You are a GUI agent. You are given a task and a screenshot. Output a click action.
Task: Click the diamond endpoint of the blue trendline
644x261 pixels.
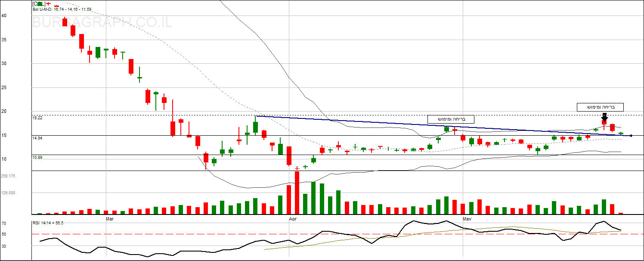point(631,136)
